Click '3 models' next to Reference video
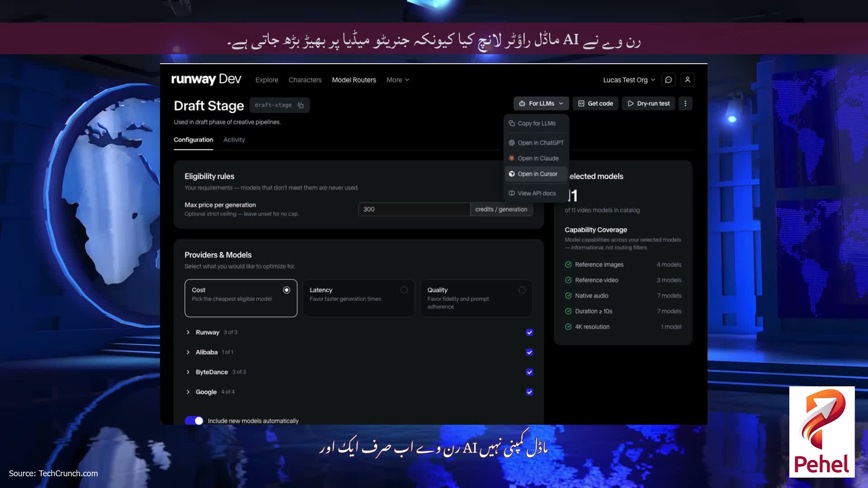Viewport: 868px width, 488px height. tap(669, 280)
